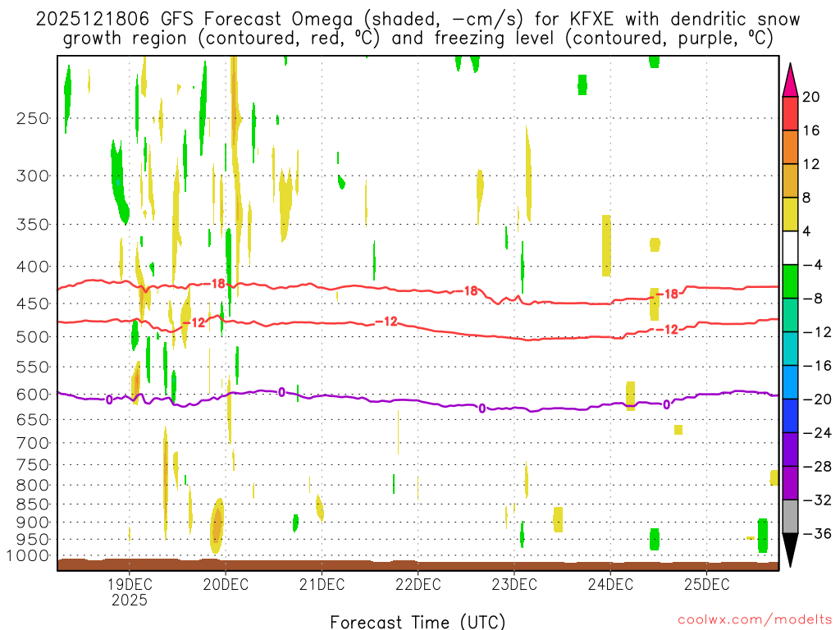
Task: Choose the yellow swatch between 4 and 8
Action: [x=790, y=214]
